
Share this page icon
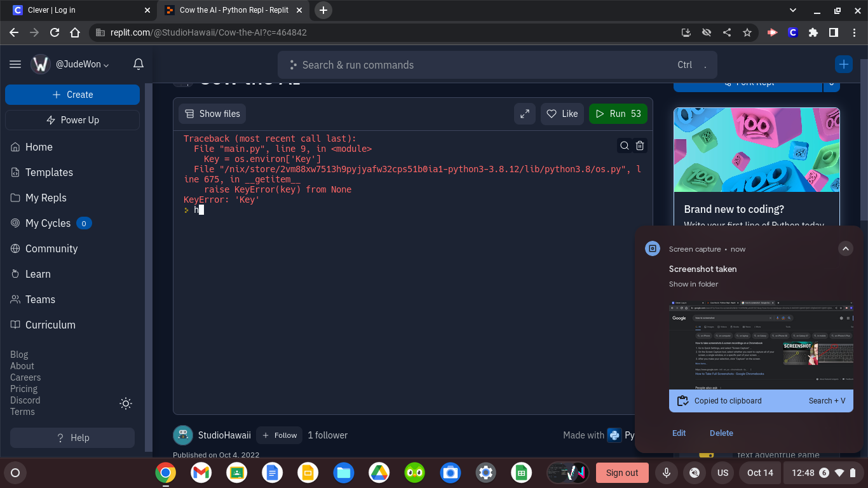[727, 32]
